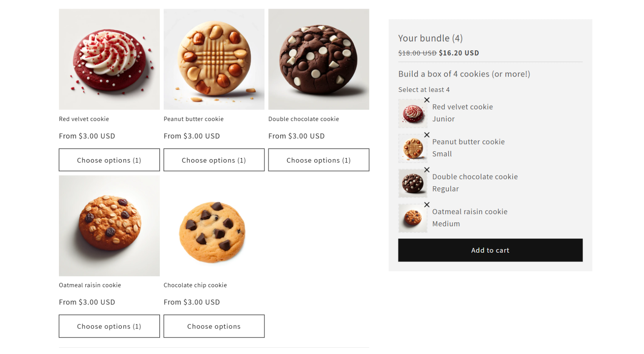Remove Peanut butter cookie from bundle

coord(427,135)
